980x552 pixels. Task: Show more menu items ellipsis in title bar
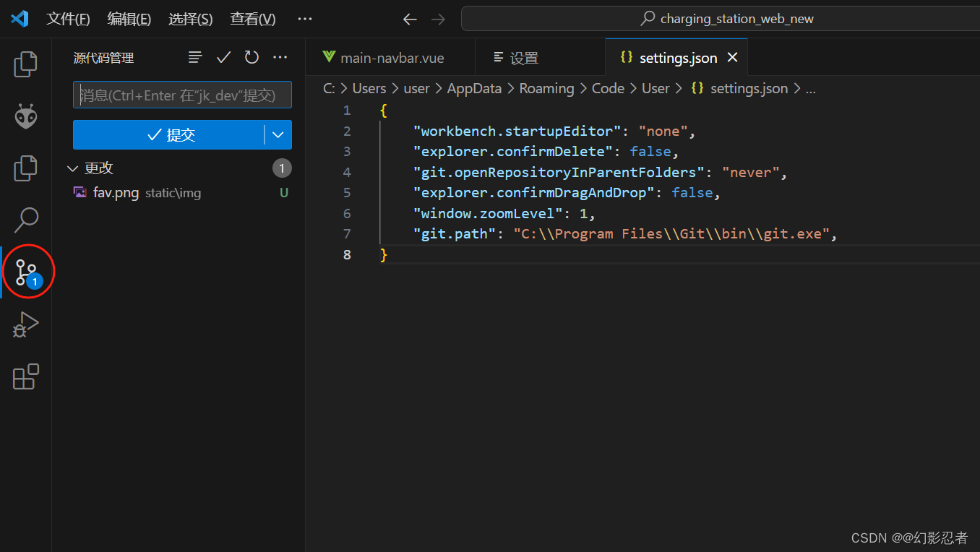pos(305,20)
